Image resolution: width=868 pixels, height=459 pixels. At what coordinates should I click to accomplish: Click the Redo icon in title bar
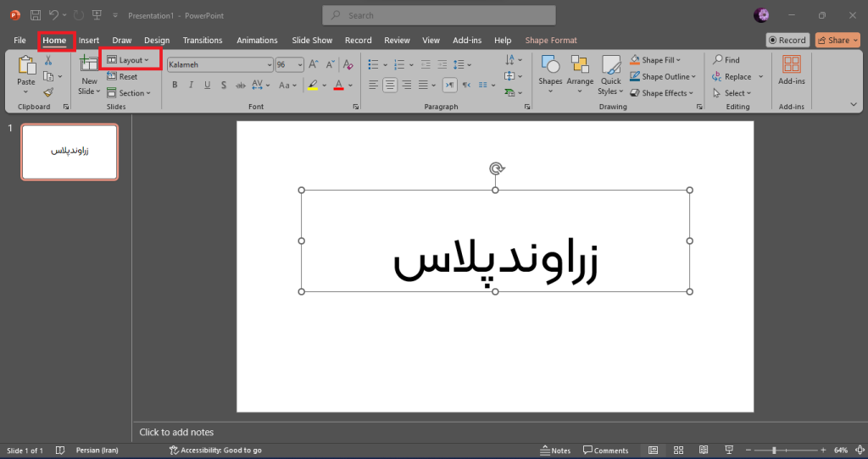[x=79, y=15]
